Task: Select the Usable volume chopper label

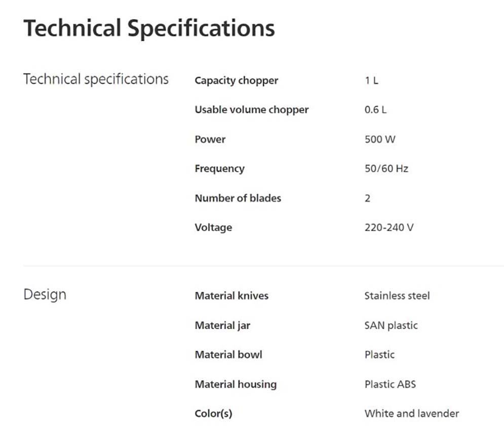Action: point(251,109)
